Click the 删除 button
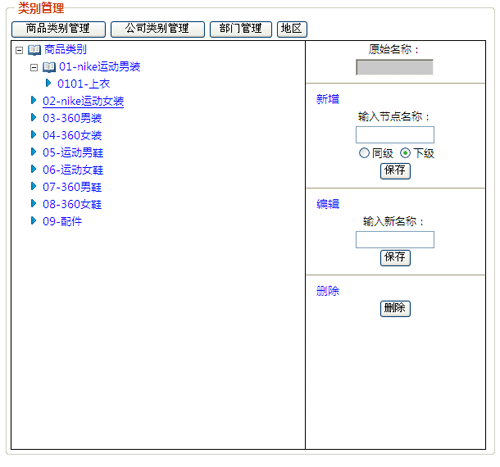Image resolution: width=500 pixels, height=467 pixels. point(395,308)
